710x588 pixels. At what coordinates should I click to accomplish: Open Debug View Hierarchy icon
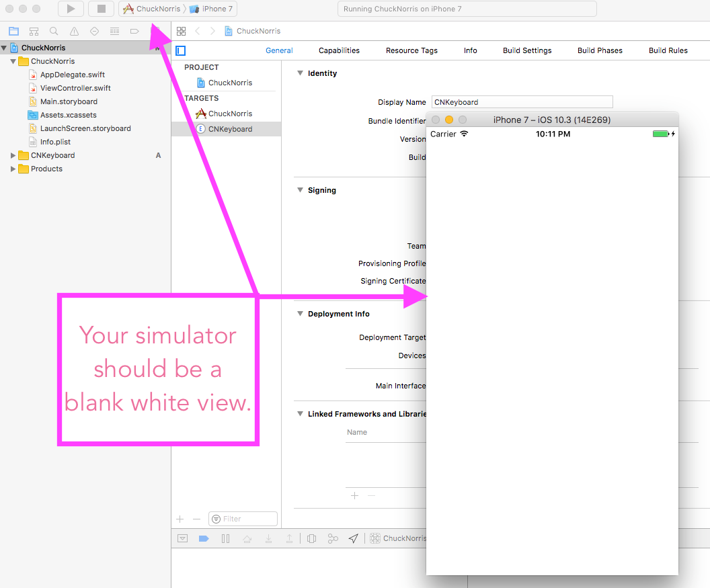pyautogui.click(x=311, y=539)
